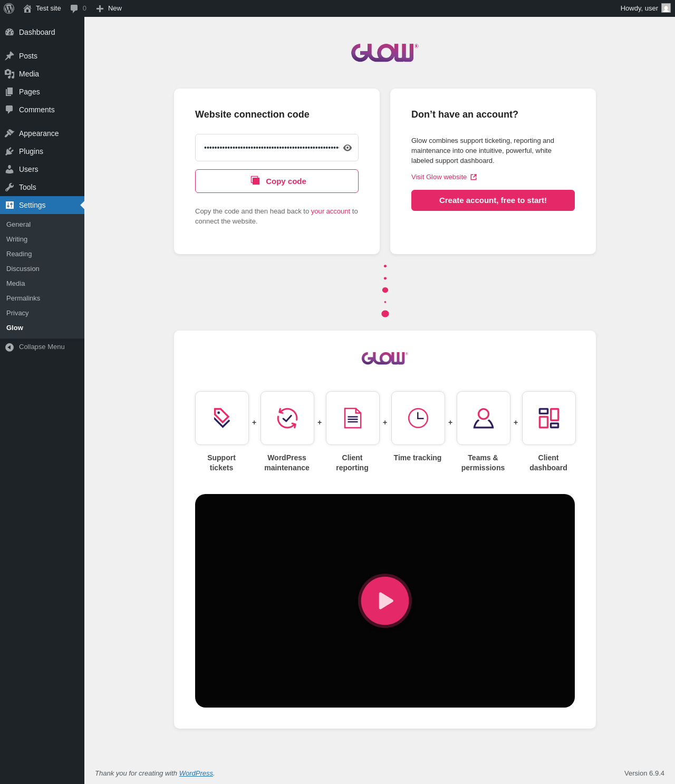Click the Glow logo at page top
This screenshot has width=675, height=784.
385,53
